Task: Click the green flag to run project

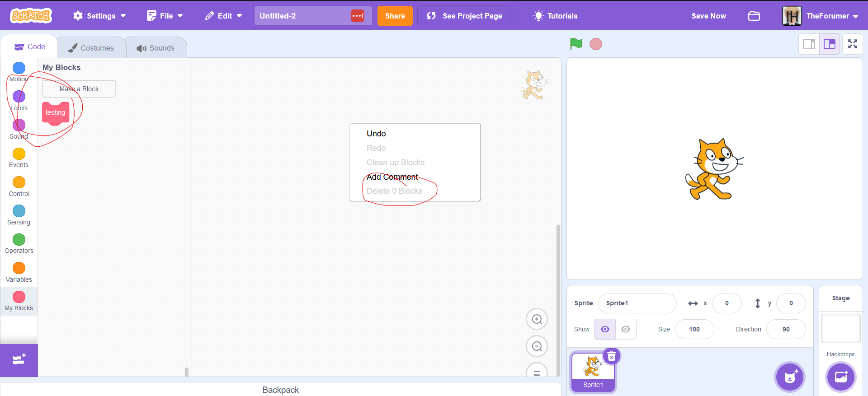Action: point(576,44)
